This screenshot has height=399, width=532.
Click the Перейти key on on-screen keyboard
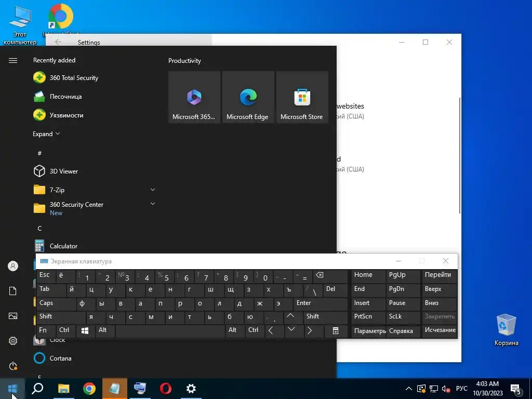(440, 276)
